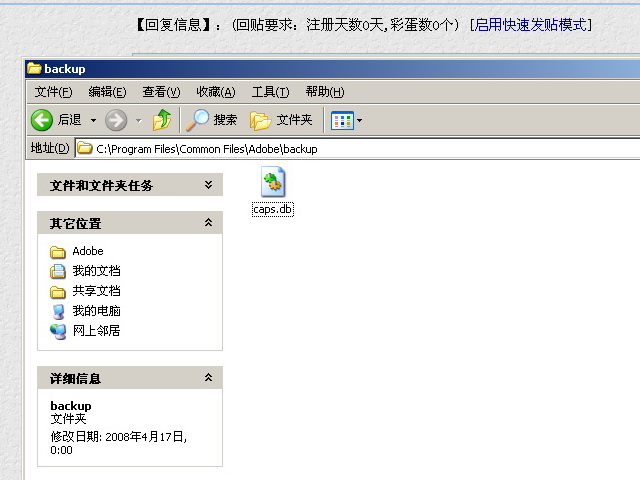Image resolution: width=640 pixels, height=480 pixels.
Task: Open Search with the magnifier icon
Action: pyautogui.click(x=198, y=120)
